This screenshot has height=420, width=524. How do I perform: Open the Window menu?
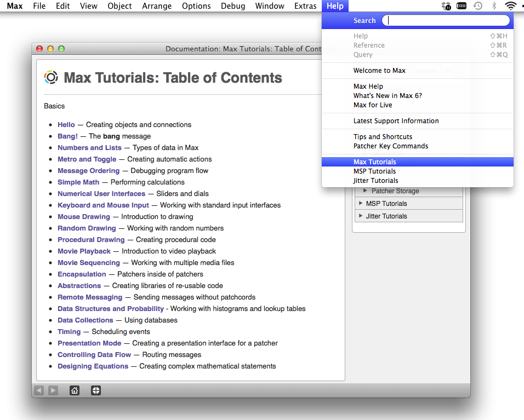270,6
